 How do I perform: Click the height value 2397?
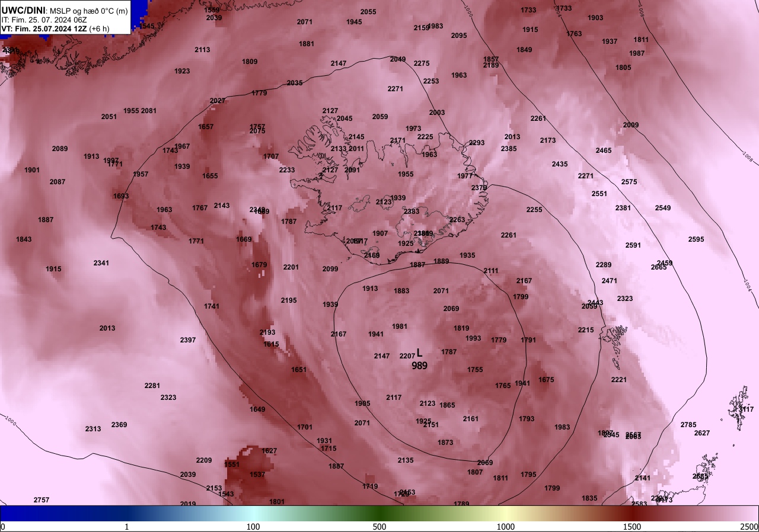(x=188, y=340)
